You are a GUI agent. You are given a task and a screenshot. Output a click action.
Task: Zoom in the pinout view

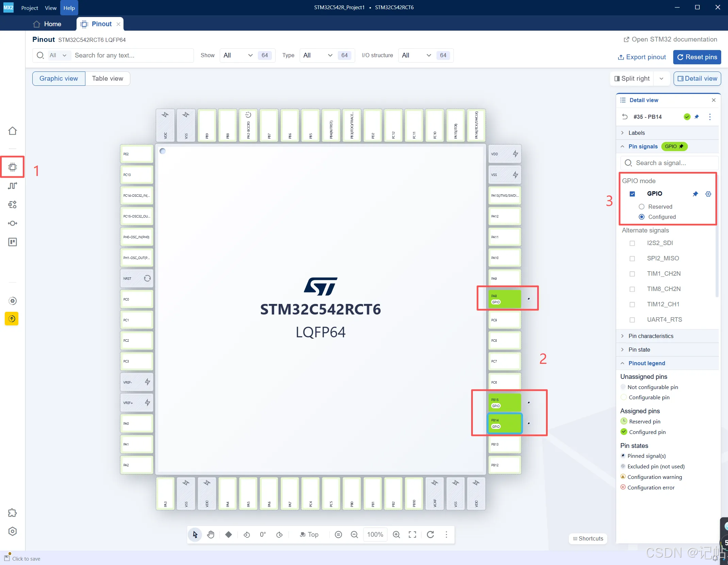point(396,535)
